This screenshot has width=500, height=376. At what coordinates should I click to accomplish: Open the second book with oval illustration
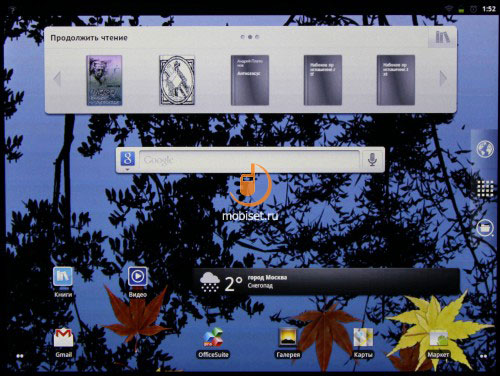177,80
